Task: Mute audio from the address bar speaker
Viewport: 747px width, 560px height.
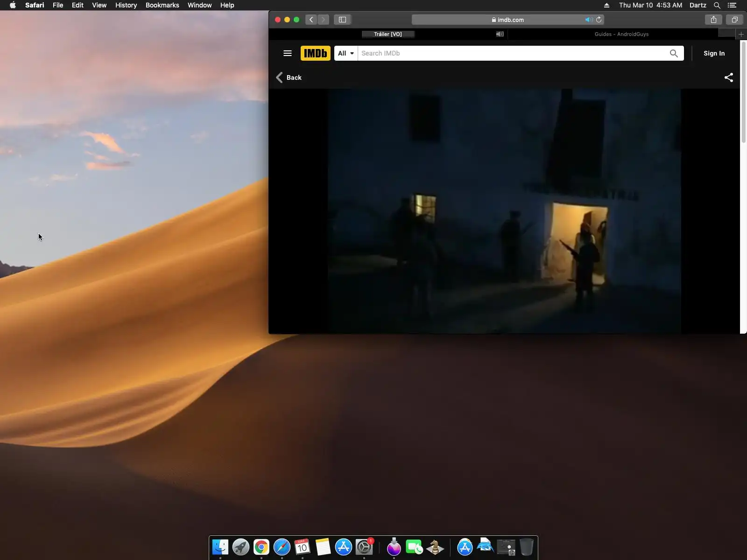Action: pos(589,20)
